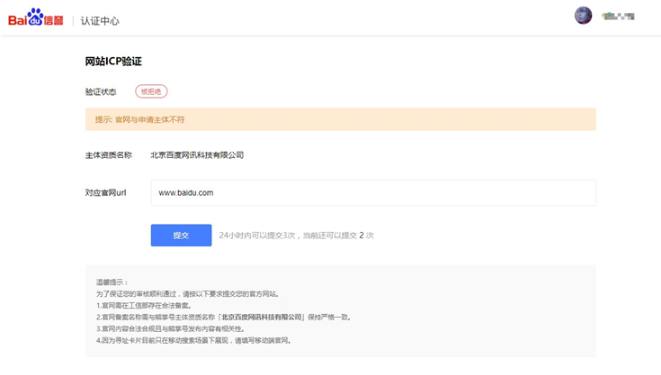Click the red 被拒绝 status badge
661x375 pixels.
coord(151,91)
